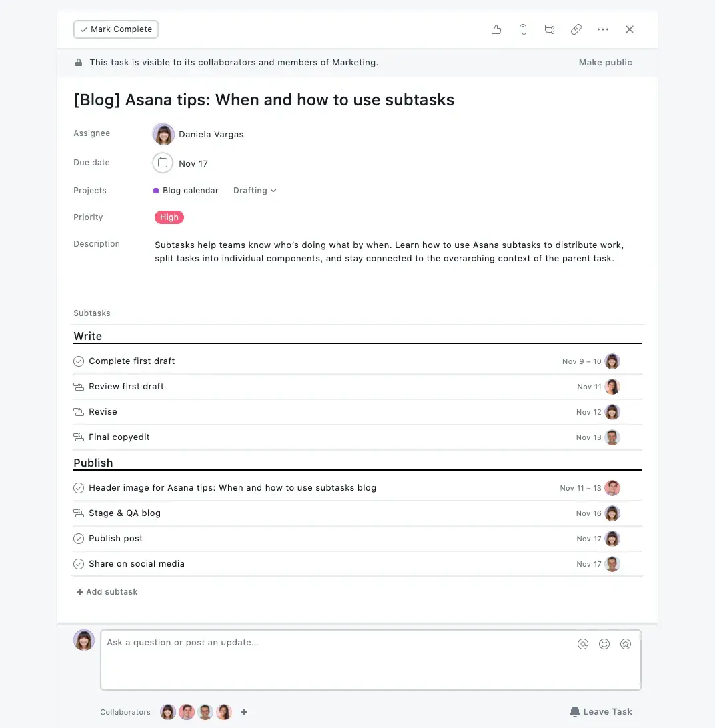Check off the Complete first draft subtask
The image size is (715, 728).
[79, 361]
